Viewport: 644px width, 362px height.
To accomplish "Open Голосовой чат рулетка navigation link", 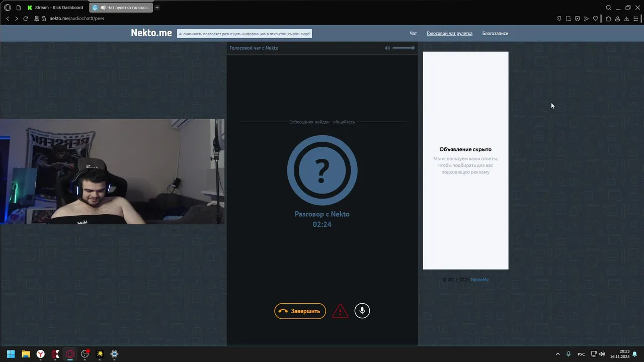I will [x=449, y=34].
